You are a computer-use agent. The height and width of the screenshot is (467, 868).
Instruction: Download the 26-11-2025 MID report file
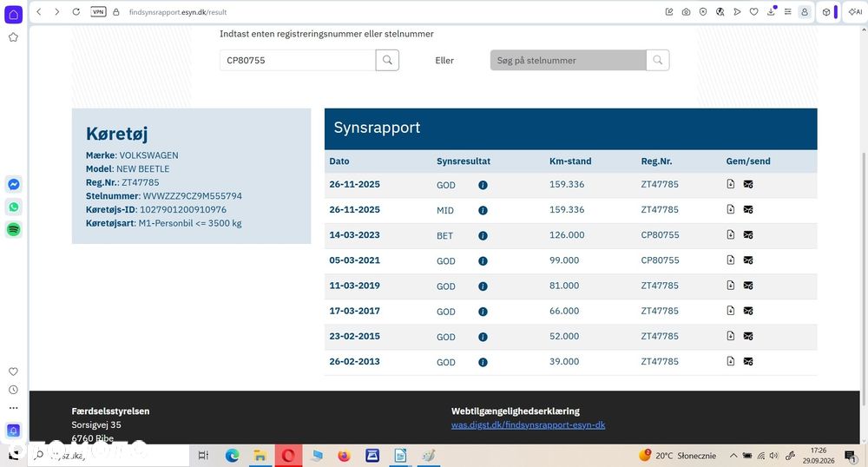pyautogui.click(x=731, y=209)
